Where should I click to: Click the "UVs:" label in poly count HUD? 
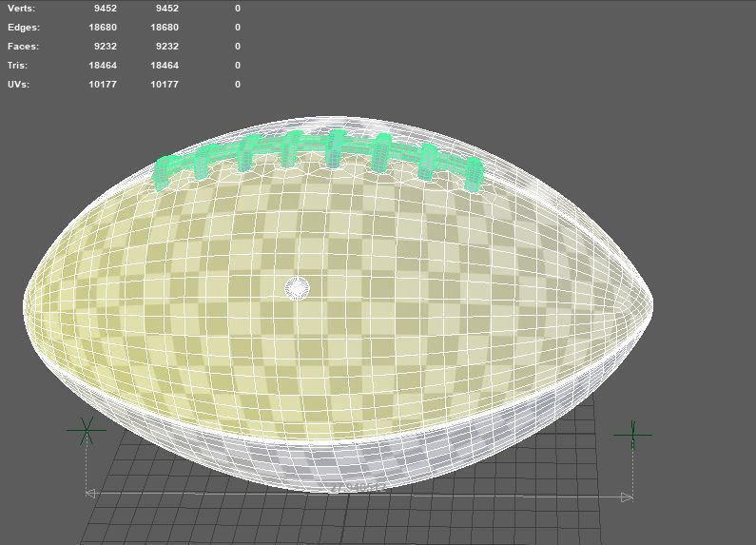tap(18, 84)
